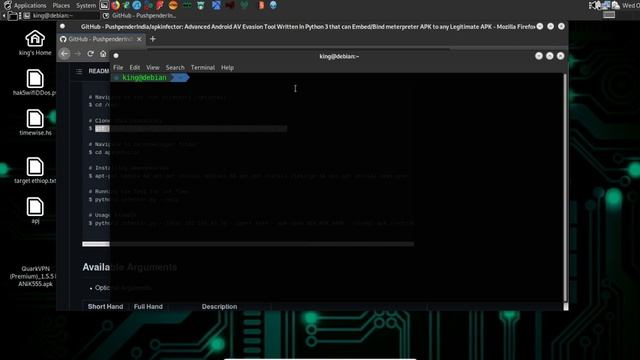The width and height of the screenshot is (640, 360).
Task: Select hak5wifiDDos file on desktop
Action: 35,83
